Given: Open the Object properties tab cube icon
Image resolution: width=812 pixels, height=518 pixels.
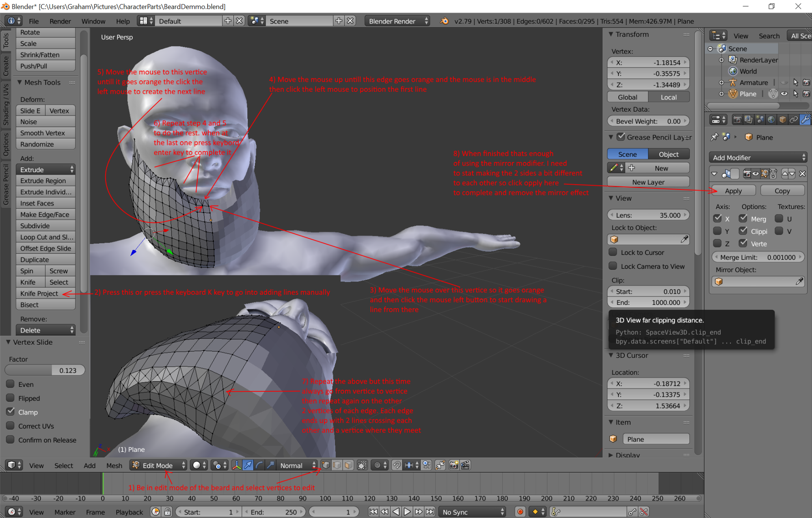Looking at the screenshot, I should click(782, 119).
